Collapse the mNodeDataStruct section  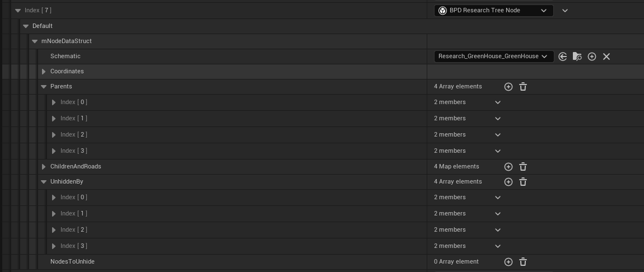[x=35, y=41]
